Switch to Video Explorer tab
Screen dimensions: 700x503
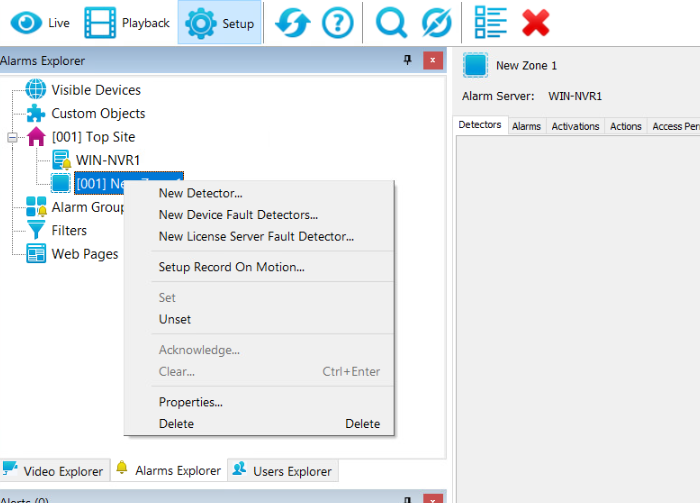coord(54,470)
